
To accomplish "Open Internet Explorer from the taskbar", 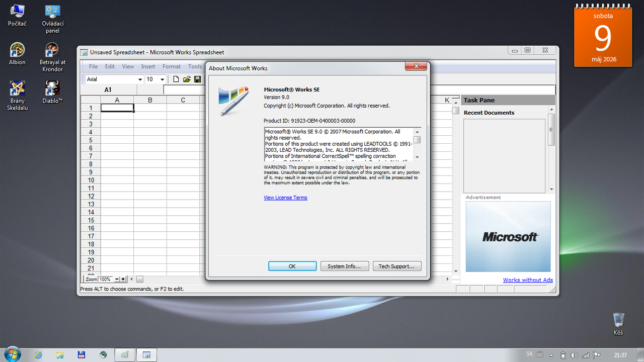I will 38,355.
